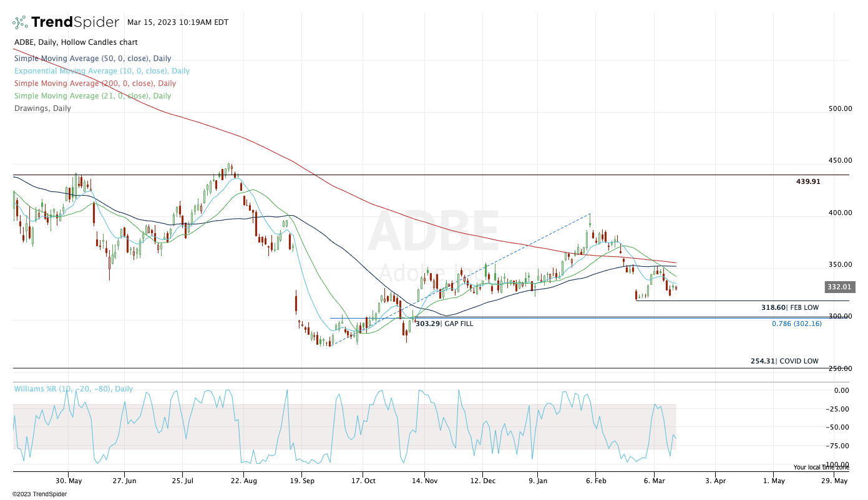Click the Mar 15, 2023 timestamp
The image size is (868, 500).
point(177,22)
